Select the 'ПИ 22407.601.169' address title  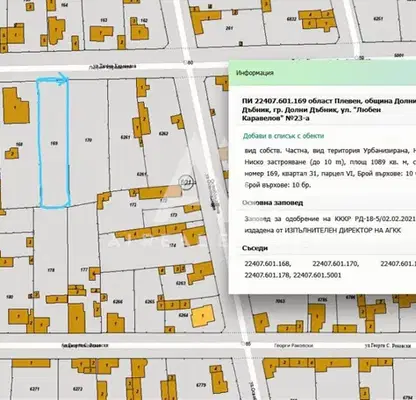(329, 110)
